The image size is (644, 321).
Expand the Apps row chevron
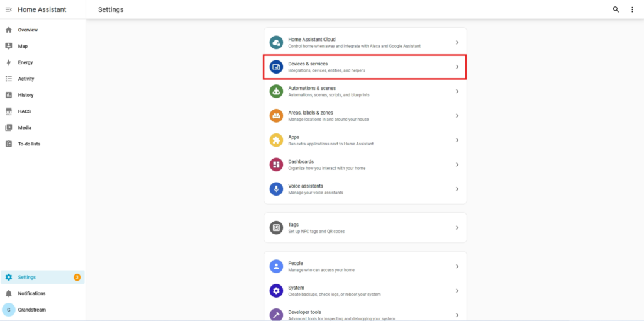click(457, 140)
